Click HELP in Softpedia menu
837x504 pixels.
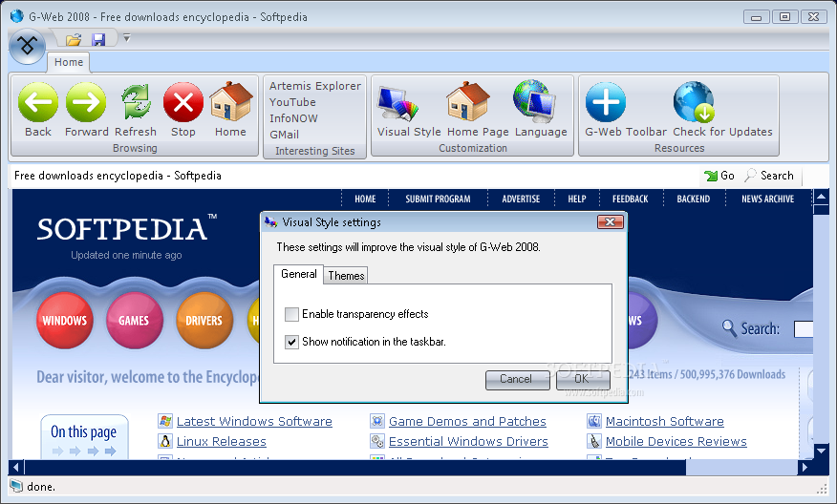pyautogui.click(x=576, y=199)
